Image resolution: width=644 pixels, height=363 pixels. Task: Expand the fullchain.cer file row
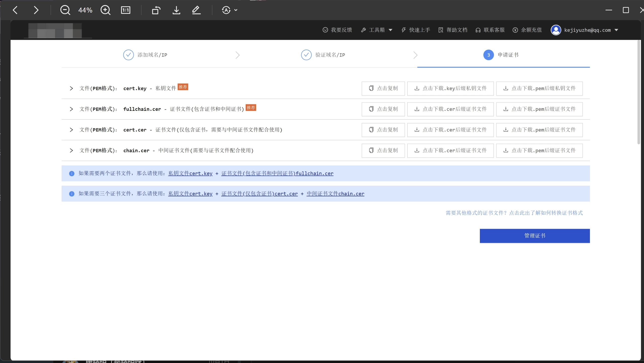[x=71, y=109]
